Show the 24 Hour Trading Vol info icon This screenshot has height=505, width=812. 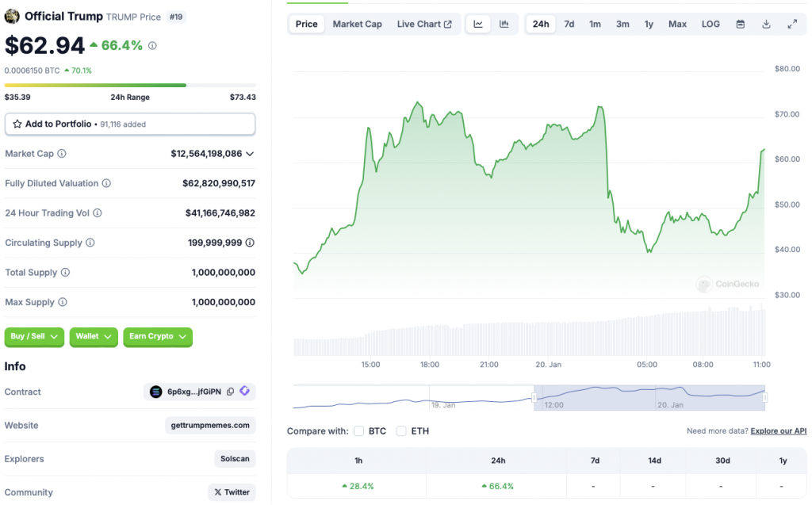98,213
